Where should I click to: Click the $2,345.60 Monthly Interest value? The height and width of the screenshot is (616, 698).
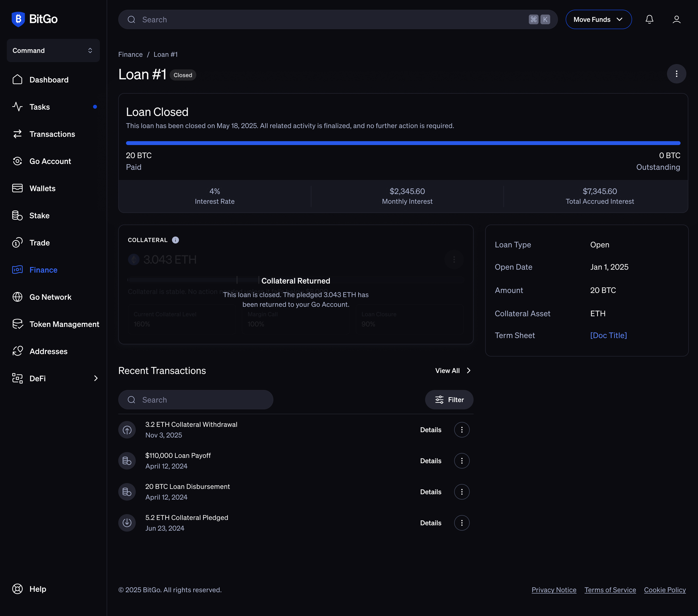pyautogui.click(x=407, y=191)
